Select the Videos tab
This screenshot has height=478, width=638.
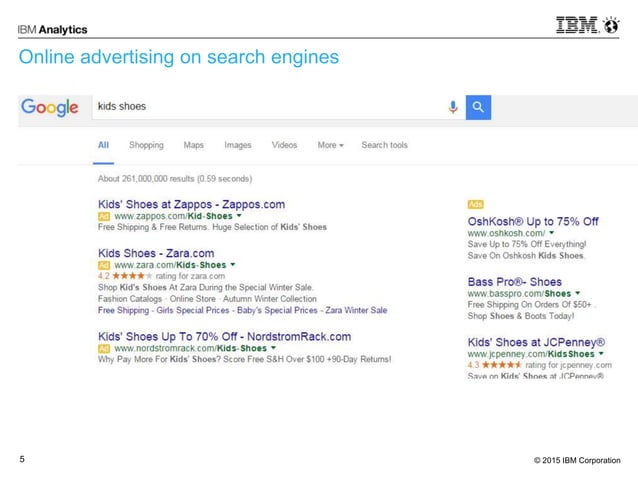click(x=284, y=145)
